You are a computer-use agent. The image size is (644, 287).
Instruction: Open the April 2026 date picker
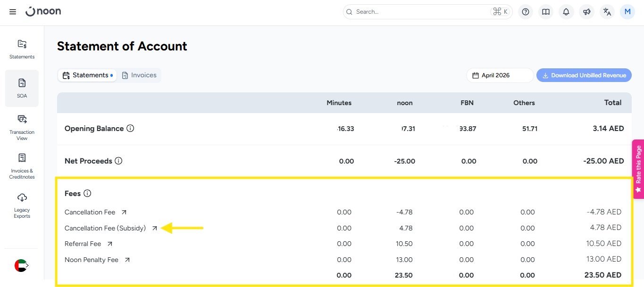point(500,75)
